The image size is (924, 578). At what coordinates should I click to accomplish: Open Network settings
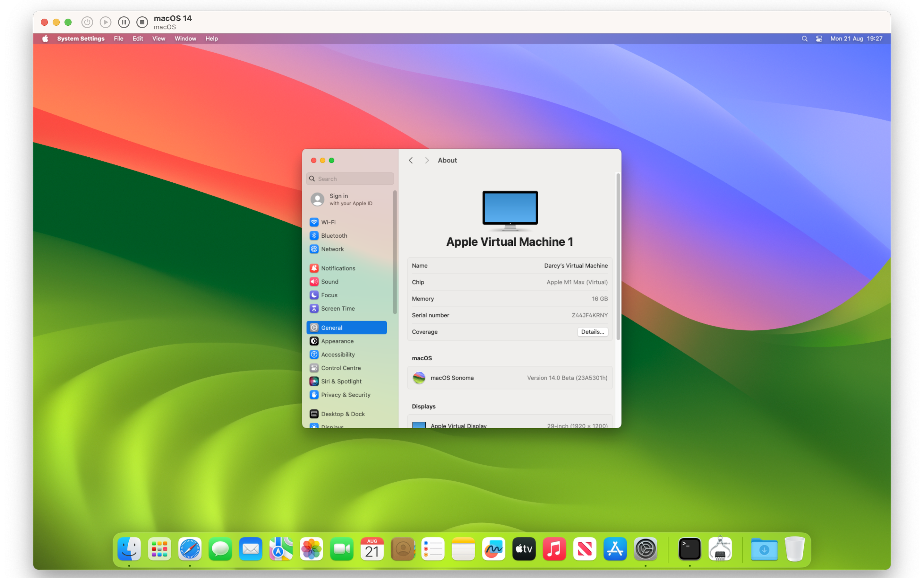347,249
